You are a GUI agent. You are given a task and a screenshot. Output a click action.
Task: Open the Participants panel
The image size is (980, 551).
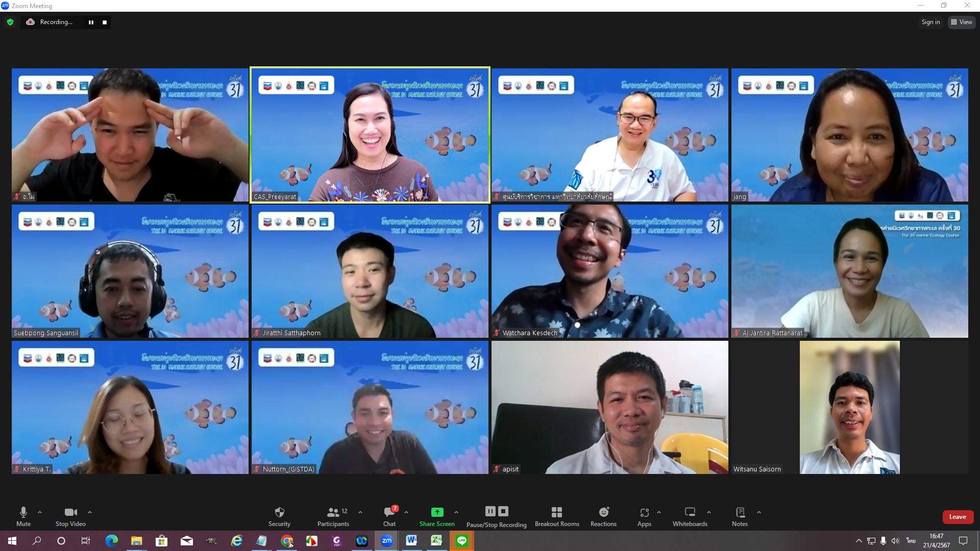point(333,516)
